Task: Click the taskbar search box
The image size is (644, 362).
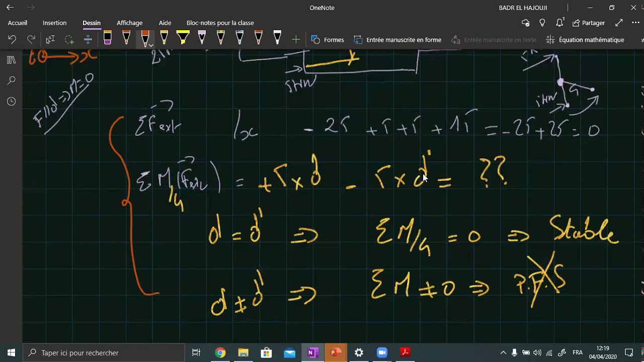Action: click(104, 352)
